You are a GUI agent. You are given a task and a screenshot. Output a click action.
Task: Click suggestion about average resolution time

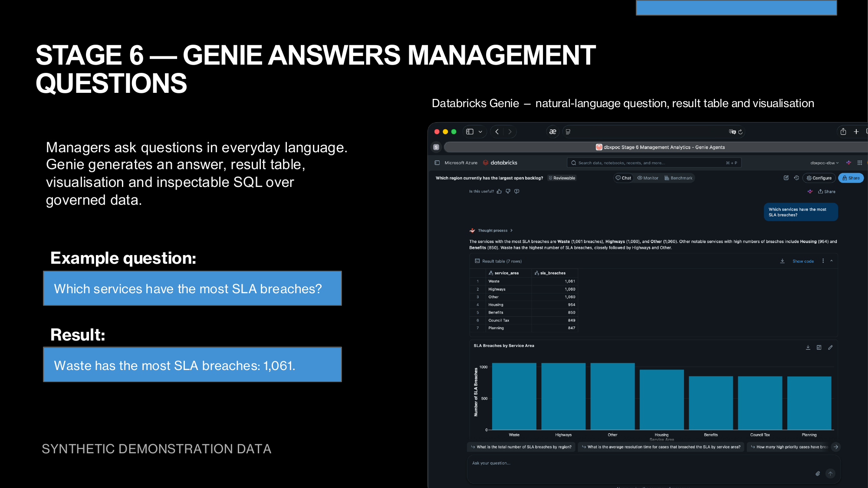pyautogui.click(x=661, y=447)
